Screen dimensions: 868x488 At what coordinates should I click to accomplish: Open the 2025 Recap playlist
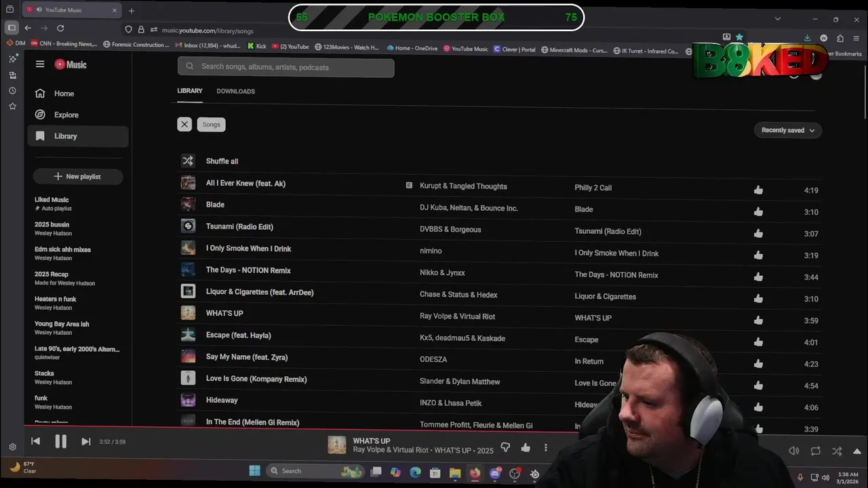click(x=64, y=279)
